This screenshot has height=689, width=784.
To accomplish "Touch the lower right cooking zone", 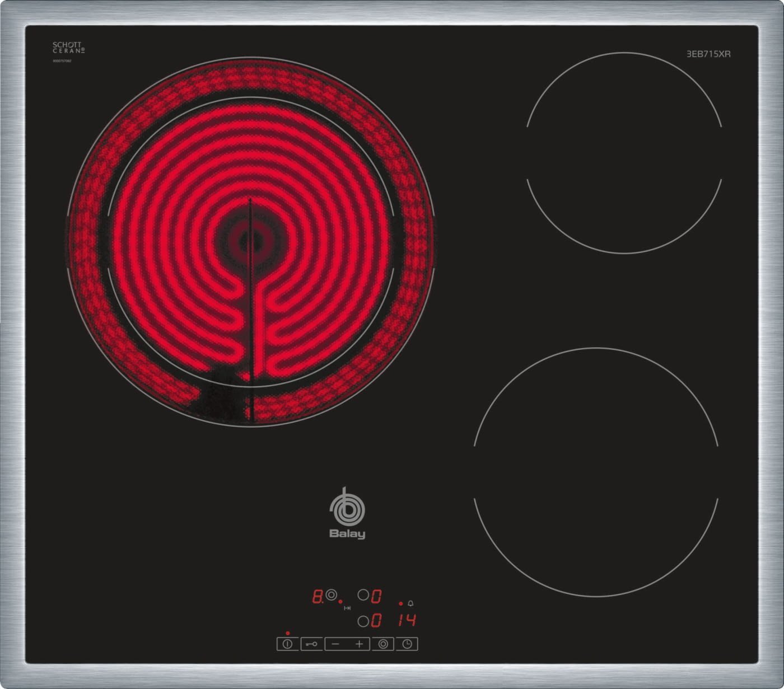I will (596, 472).
